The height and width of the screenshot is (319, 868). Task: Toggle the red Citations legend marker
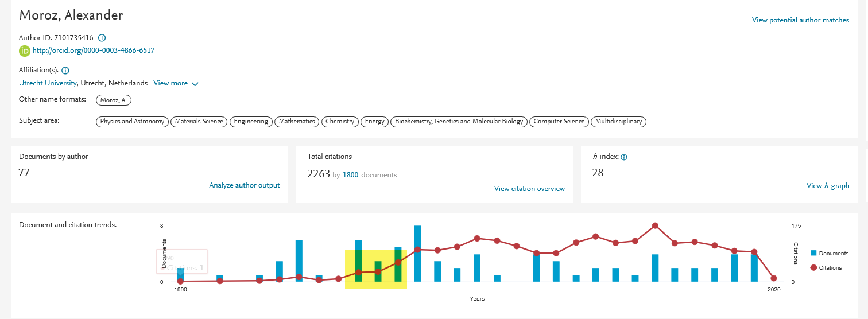[x=813, y=267]
